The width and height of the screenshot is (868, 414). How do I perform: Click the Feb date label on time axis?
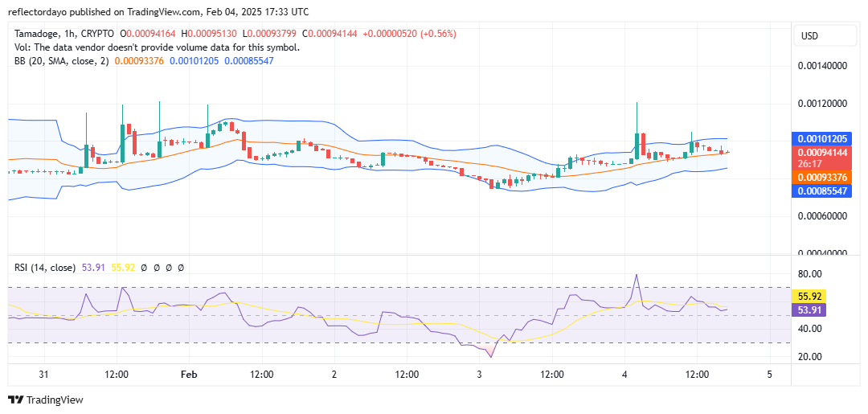190,374
